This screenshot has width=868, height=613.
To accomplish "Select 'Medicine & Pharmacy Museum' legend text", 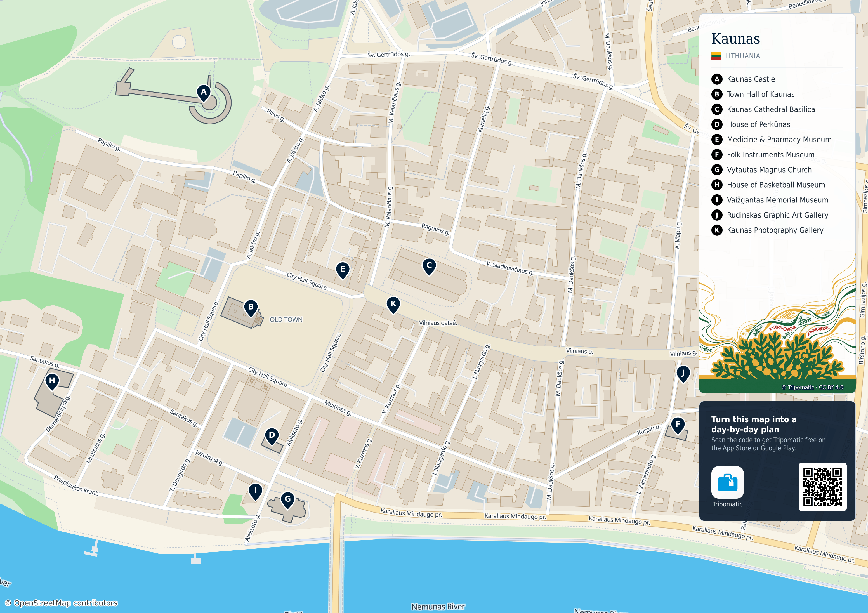I will [779, 140].
